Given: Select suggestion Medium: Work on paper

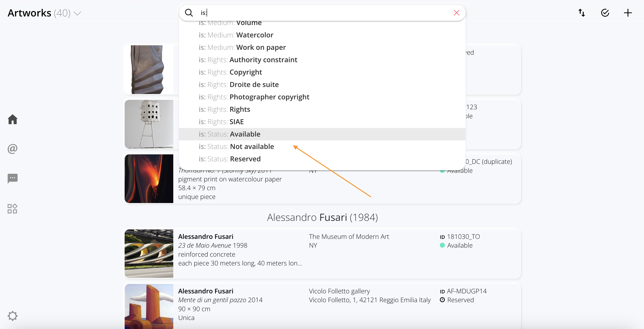Looking at the screenshot, I should 322,48.
